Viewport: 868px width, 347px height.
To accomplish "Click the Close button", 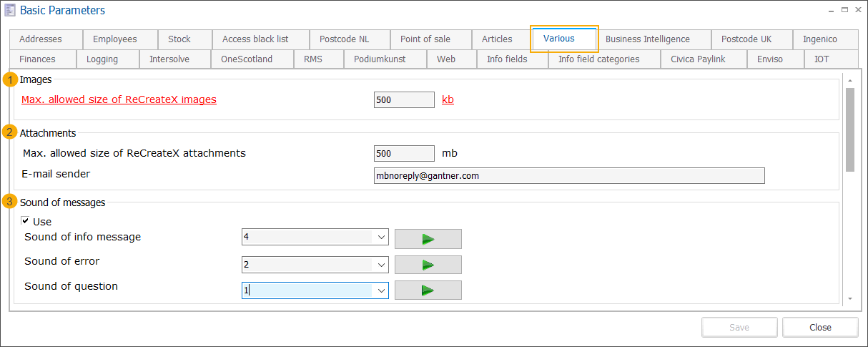I will click(x=820, y=327).
